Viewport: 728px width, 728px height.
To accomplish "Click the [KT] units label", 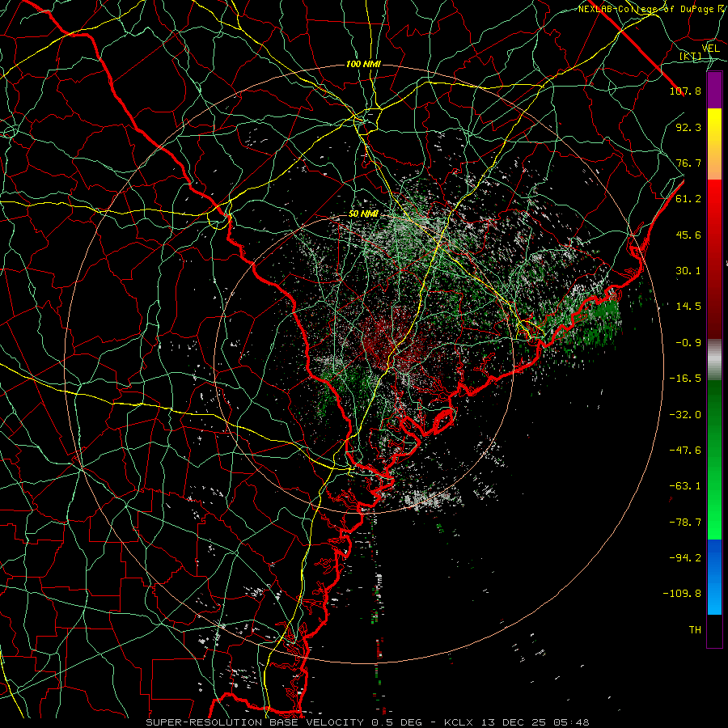I will pyautogui.click(x=691, y=57).
